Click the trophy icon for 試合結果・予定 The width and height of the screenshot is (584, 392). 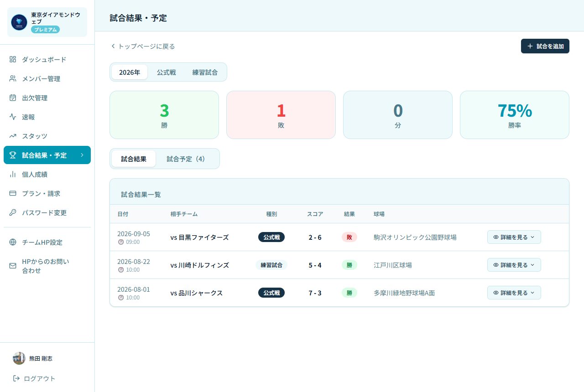pos(13,155)
